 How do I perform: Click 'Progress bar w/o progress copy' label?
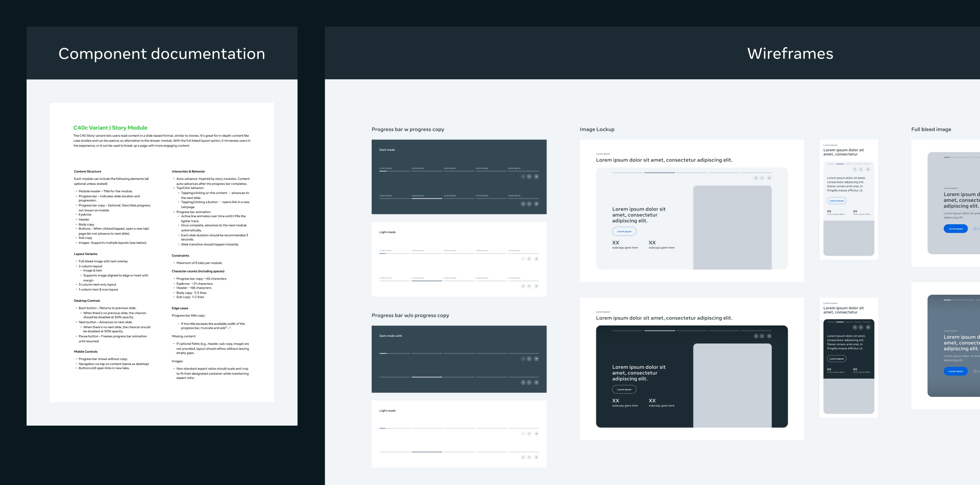[x=410, y=316]
